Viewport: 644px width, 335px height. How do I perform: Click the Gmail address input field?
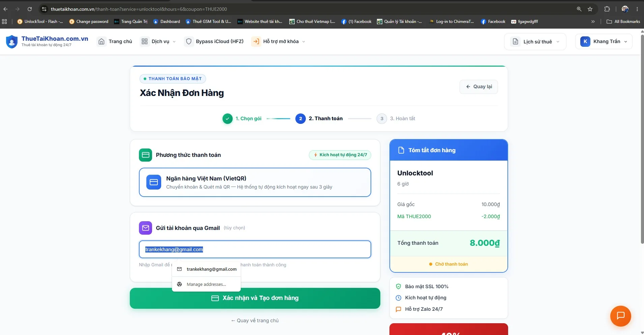255,249
